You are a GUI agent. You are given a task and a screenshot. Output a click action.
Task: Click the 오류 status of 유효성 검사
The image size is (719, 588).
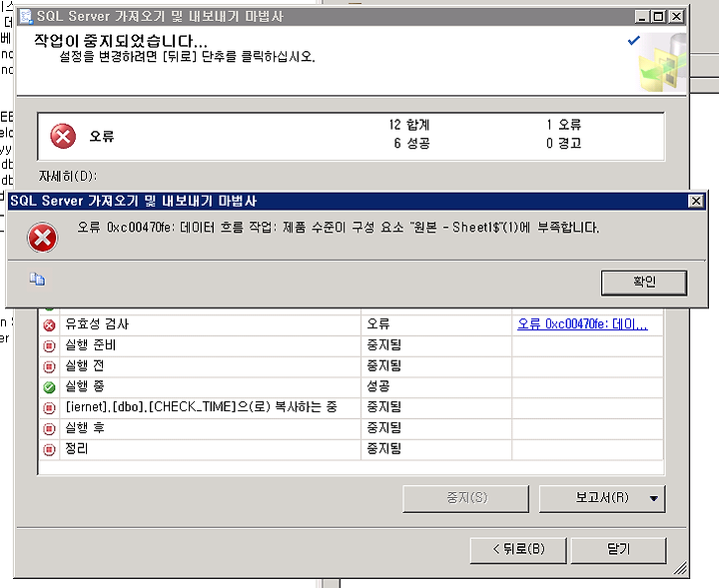click(378, 324)
